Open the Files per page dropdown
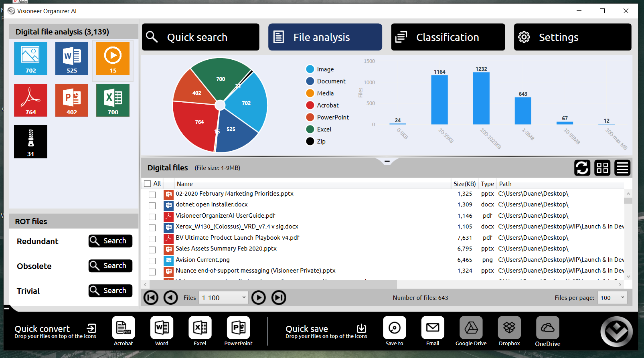Image resolution: width=644 pixels, height=358 pixels. [612, 297]
